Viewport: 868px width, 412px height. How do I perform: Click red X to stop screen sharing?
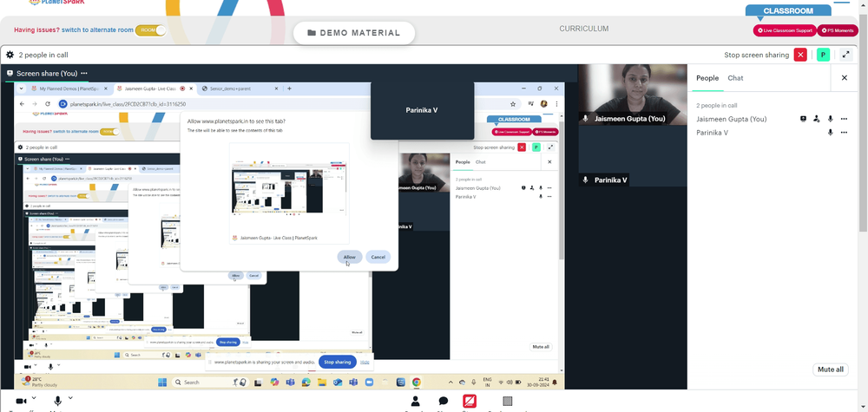click(800, 55)
